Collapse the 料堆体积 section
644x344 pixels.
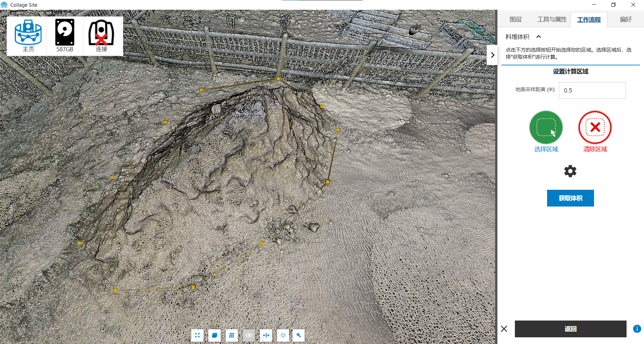(x=539, y=37)
